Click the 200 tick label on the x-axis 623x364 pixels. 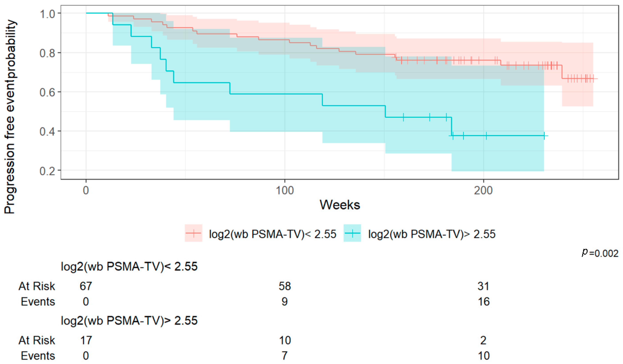tap(483, 191)
